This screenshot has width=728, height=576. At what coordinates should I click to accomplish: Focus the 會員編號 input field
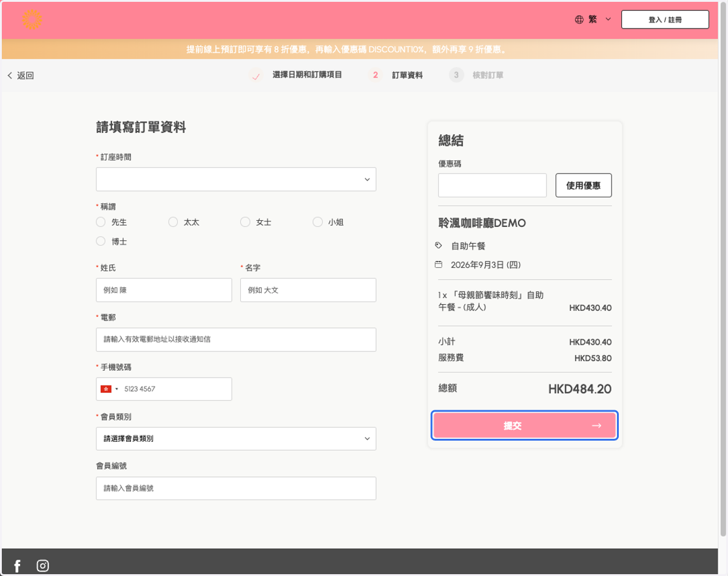tap(236, 488)
